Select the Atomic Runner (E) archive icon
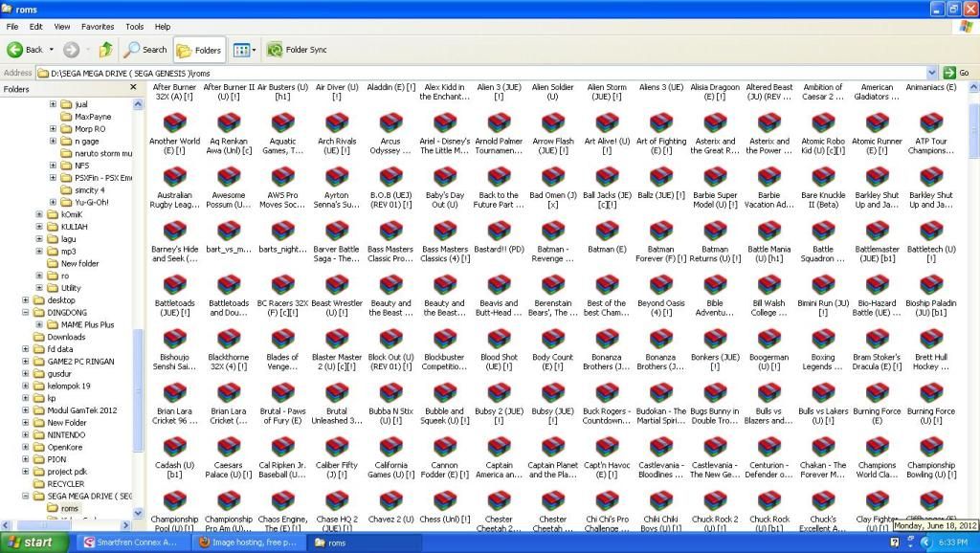The width and height of the screenshot is (980, 553). (x=877, y=122)
